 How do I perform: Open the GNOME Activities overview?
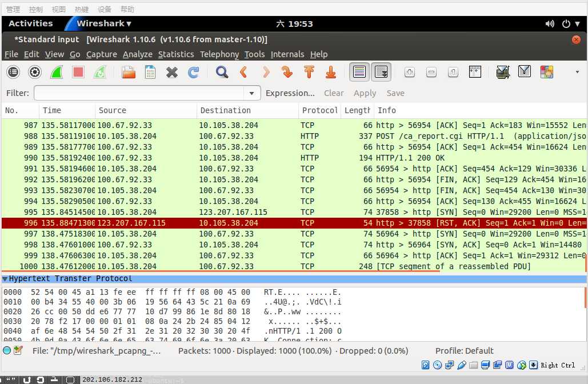coord(31,23)
